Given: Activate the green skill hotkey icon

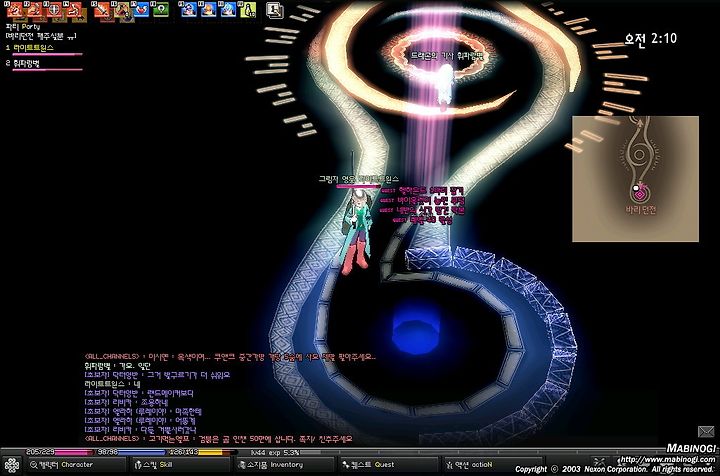Looking at the screenshot, I should 161,9.
